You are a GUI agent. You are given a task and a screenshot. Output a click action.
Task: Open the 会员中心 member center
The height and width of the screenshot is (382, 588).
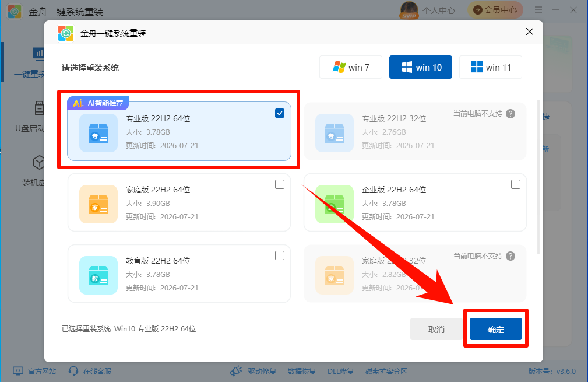(x=495, y=10)
